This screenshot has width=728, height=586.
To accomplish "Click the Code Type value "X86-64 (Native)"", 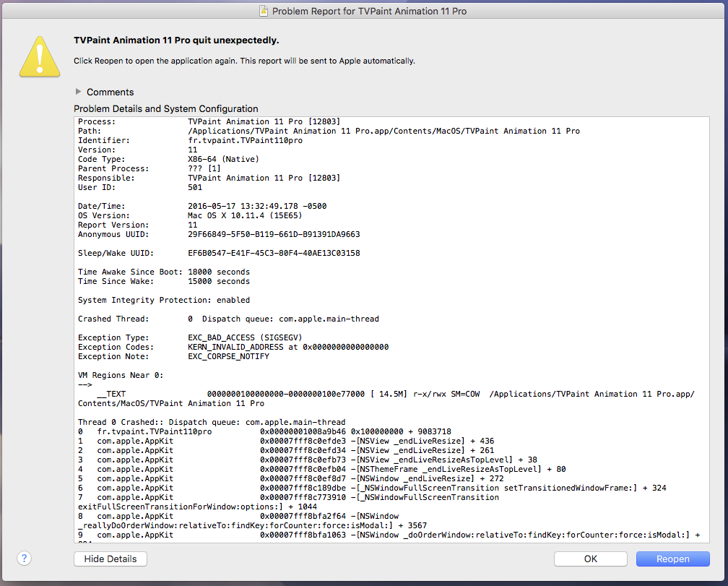I will coord(223,159).
